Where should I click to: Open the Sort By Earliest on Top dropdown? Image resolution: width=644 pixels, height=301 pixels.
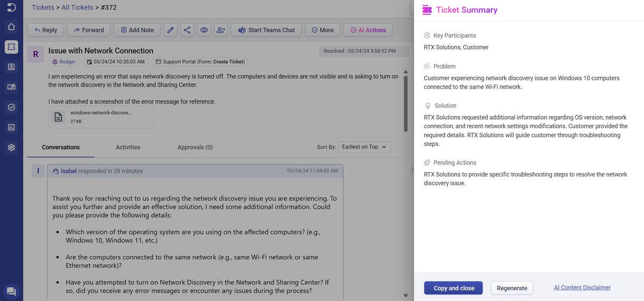coord(364,147)
